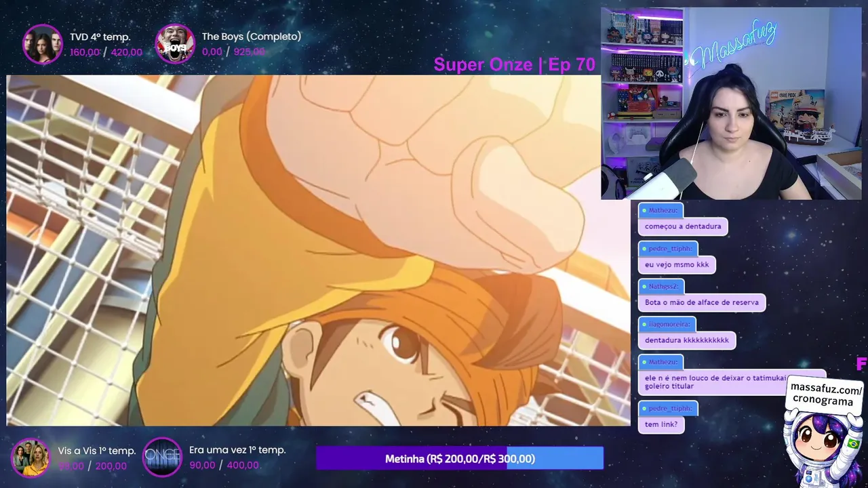Click the '160,00 / 420,00' goal amount
Screen dimensions: 868x488
106,52
